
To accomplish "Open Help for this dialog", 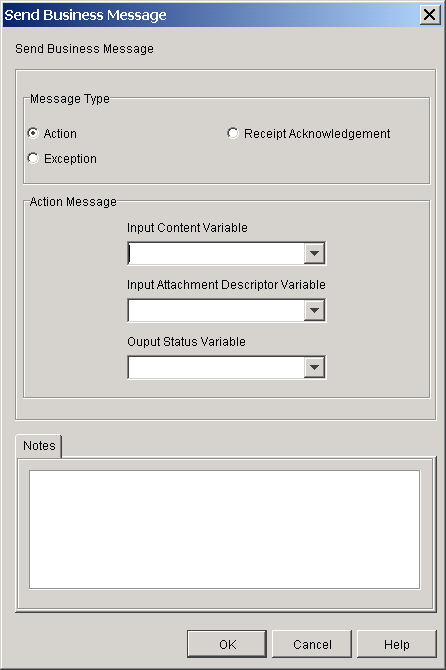I will (x=396, y=644).
